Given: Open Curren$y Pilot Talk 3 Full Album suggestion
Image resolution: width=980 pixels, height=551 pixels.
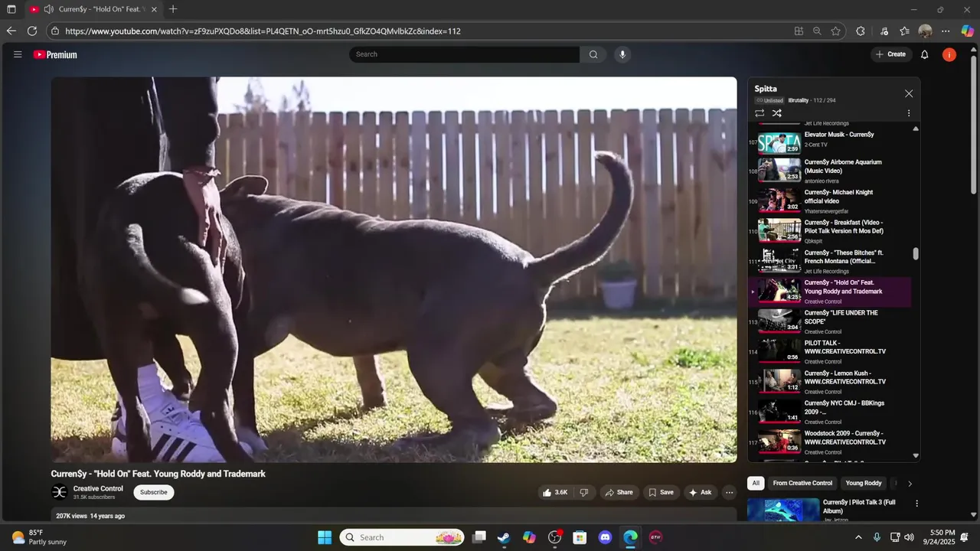Looking at the screenshot, I should pyautogui.click(x=859, y=507).
